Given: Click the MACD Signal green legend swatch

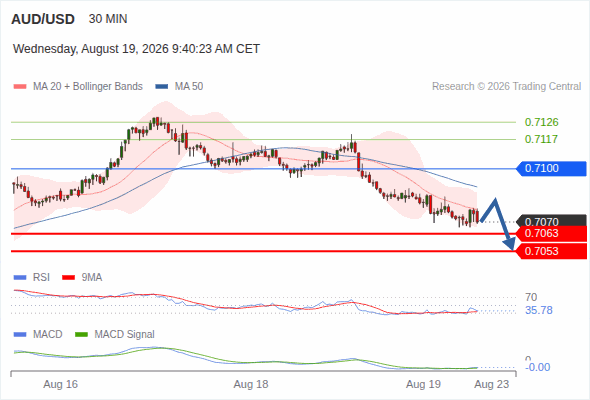Looking at the screenshot, I should pos(81,335).
